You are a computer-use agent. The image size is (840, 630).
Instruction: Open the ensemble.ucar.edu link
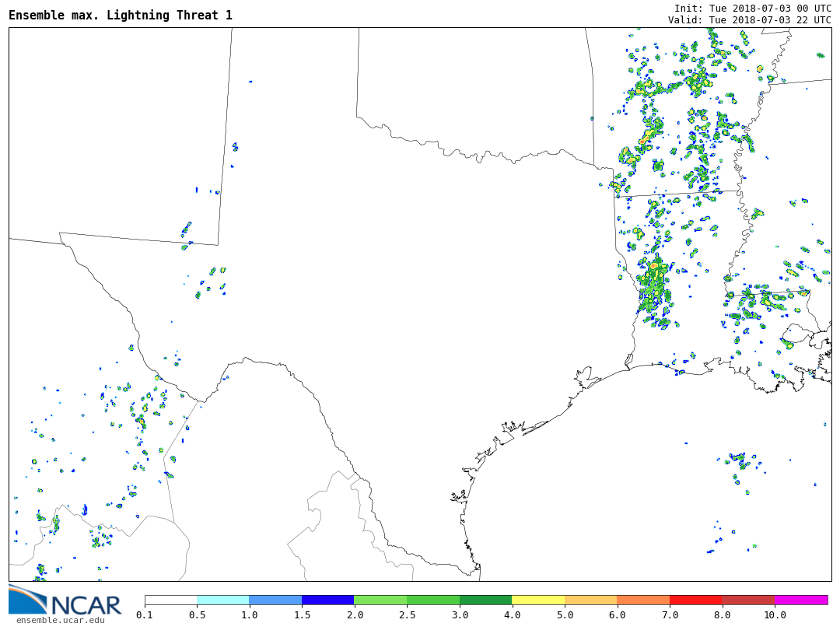(60, 620)
